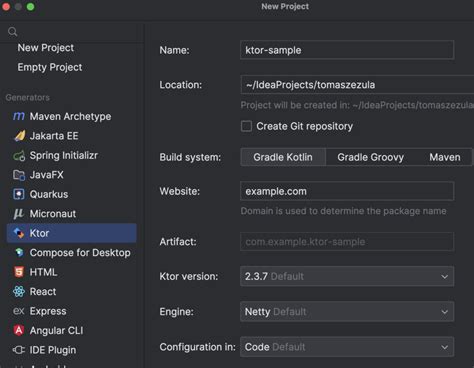Screen dimensions: 474x368
Task: Click the React atom icon
Action: click(x=19, y=291)
